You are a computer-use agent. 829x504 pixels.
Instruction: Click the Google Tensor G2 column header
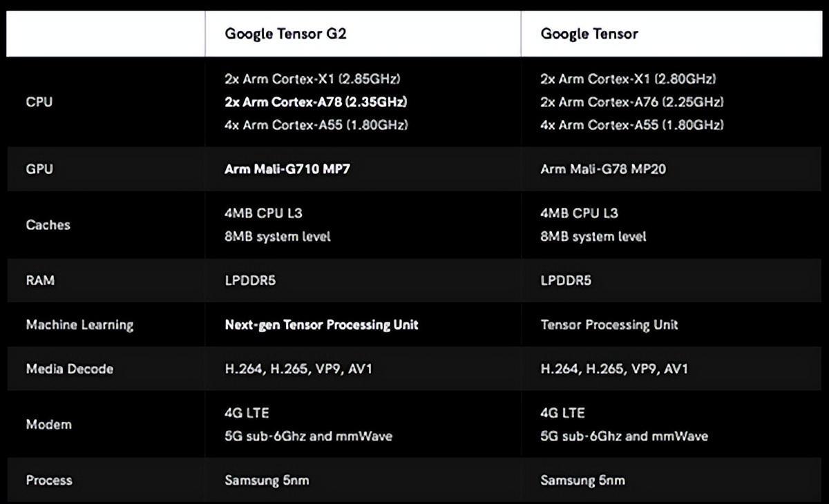[x=285, y=34]
